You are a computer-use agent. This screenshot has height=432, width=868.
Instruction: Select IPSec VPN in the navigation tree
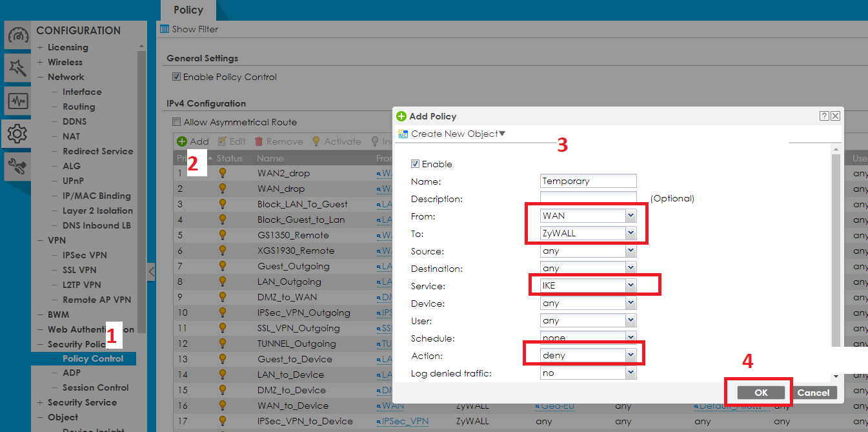tap(84, 255)
